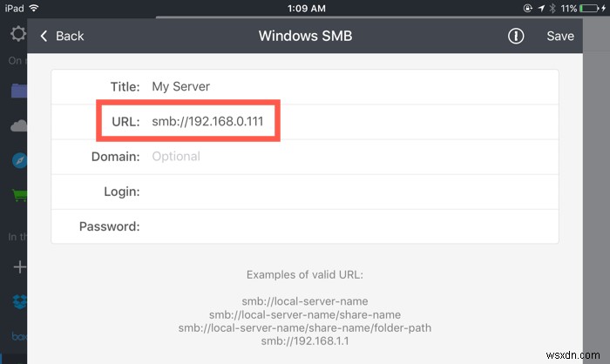The image size is (610, 364).
Task: Save the Windows SMB connection
Action: 560,37
